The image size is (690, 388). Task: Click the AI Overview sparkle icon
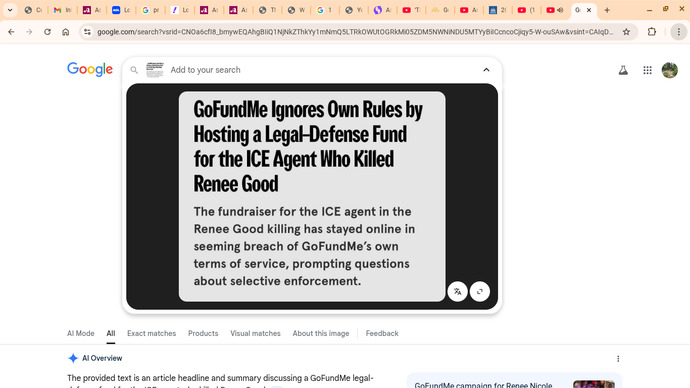[73, 358]
